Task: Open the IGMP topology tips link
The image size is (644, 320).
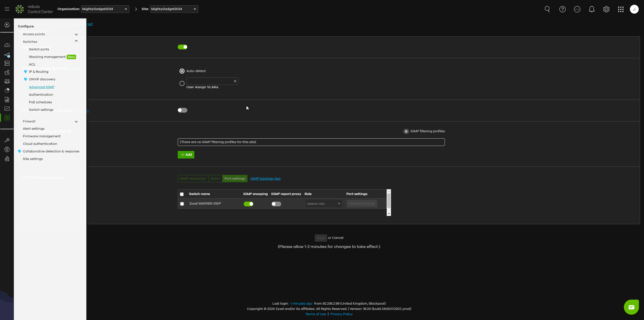Action: click(x=265, y=178)
